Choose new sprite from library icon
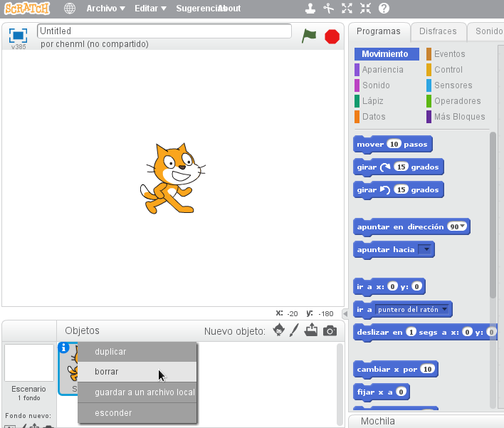504x428 pixels. pos(279,330)
